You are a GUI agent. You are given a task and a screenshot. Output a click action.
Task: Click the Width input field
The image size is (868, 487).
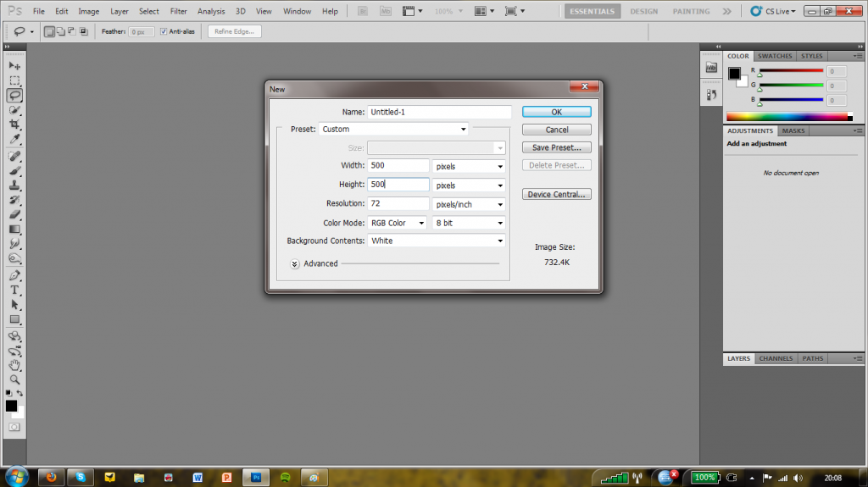[x=398, y=165]
